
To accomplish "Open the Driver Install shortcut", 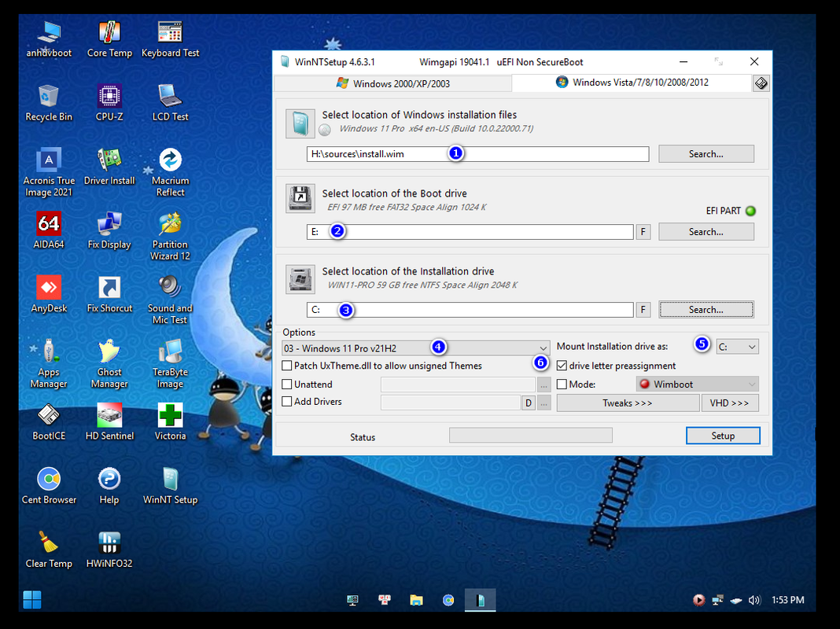I will pos(109,167).
